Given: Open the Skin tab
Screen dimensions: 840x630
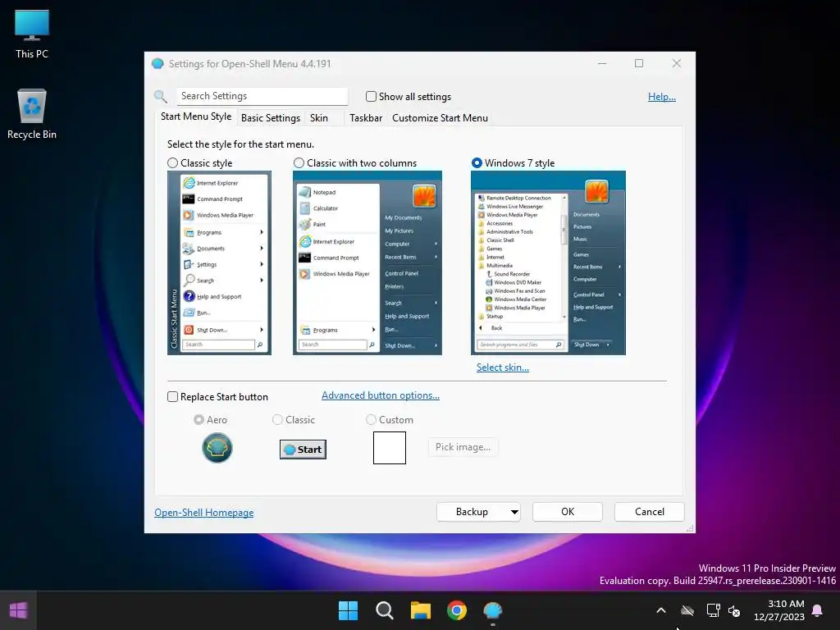Looking at the screenshot, I should coord(319,118).
